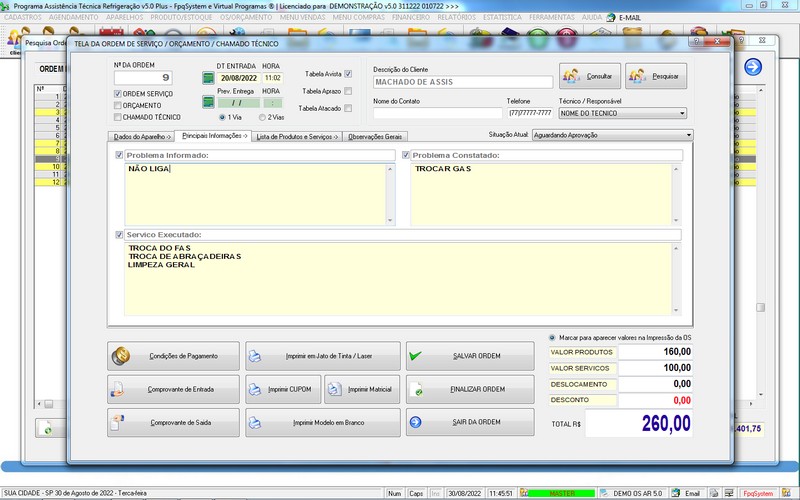Switch to Observações Gerais tab
800x500 pixels.
click(x=375, y=137)
